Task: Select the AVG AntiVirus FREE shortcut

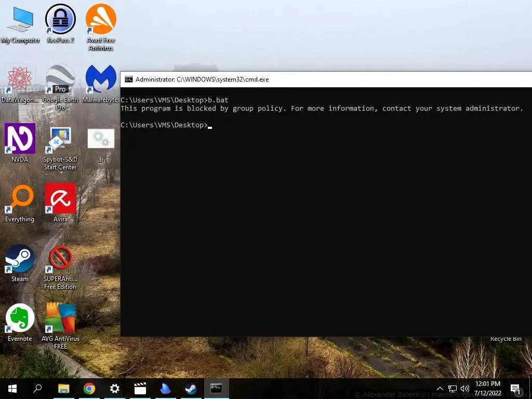Action: pyautogui.click(x=60, y=326)
